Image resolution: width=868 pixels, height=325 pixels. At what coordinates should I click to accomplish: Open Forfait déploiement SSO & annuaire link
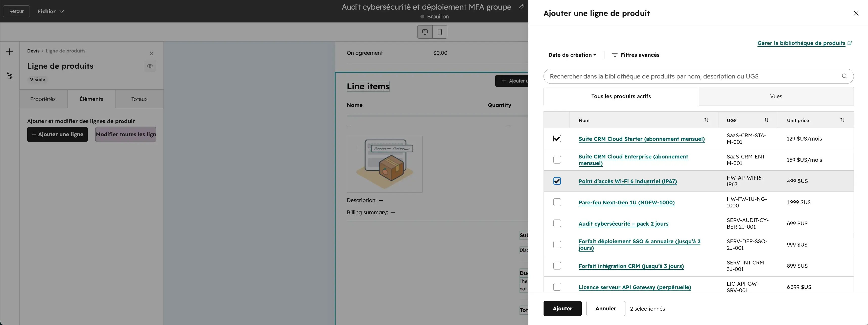(639, 245)
